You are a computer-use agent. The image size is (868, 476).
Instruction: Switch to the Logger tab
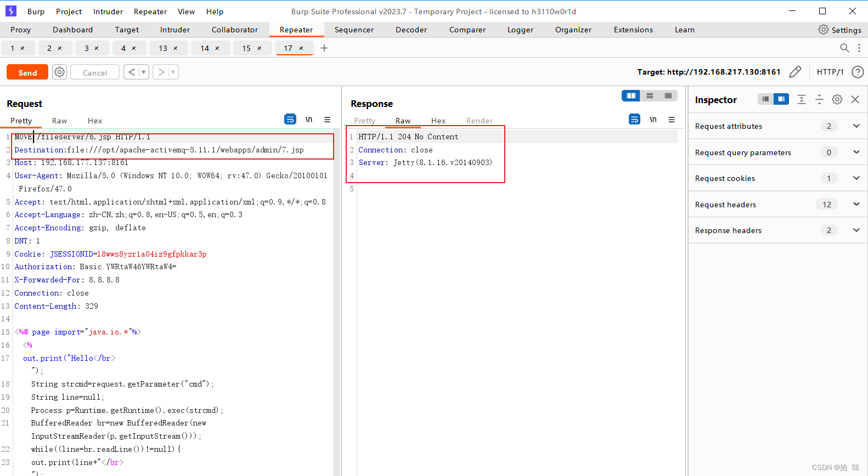[x=520, y=30]
